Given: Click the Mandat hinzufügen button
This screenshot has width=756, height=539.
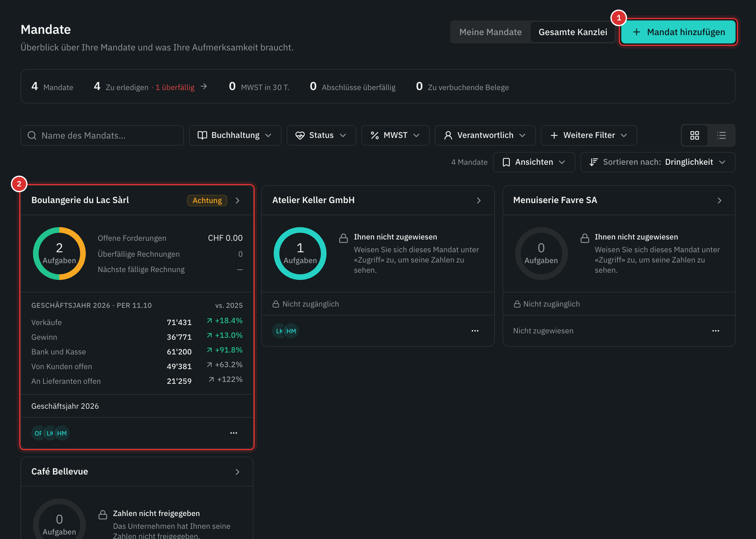Looking at the screenshot, I should 678,32.
